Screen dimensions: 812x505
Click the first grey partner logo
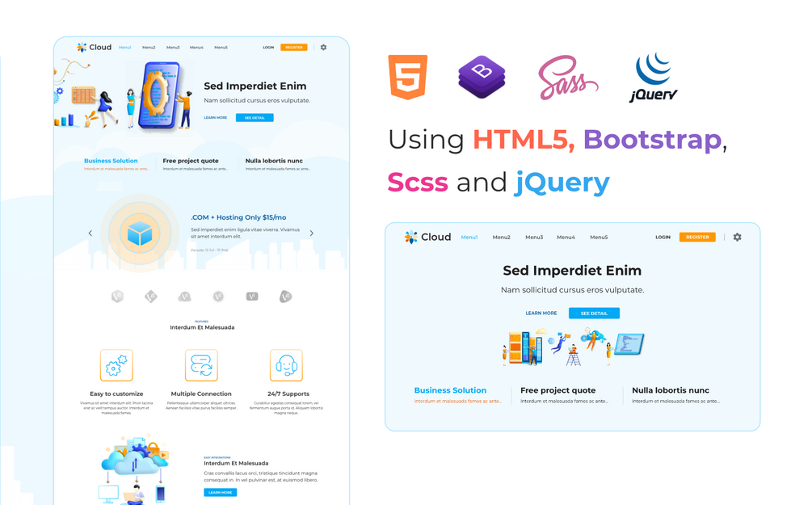pos(117,297)
